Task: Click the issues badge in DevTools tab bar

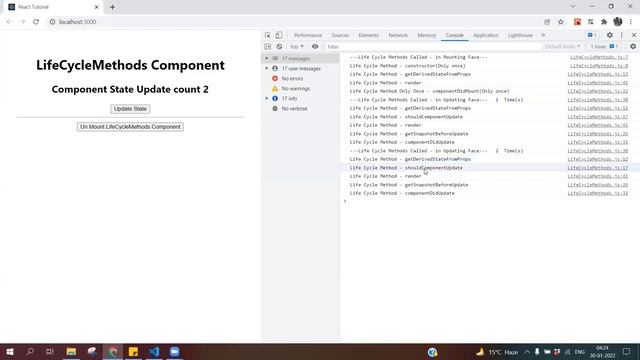Action: 592,35
